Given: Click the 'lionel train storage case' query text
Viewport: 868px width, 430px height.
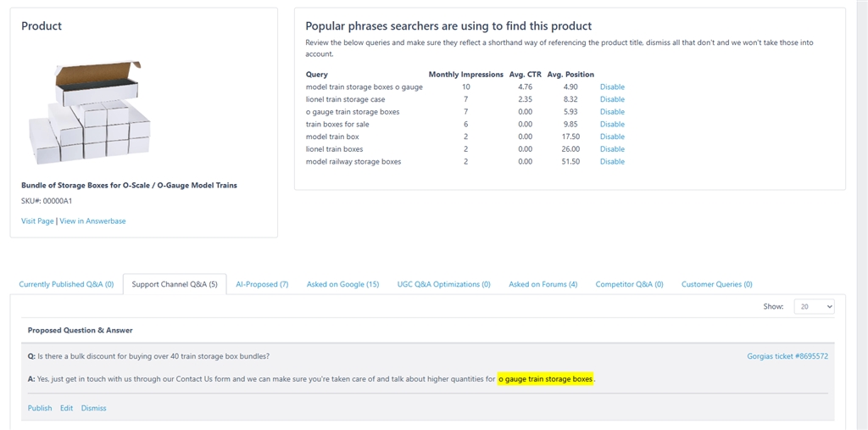Looking at the screenshot, I should pyautogui.click(x=346, y=99).
